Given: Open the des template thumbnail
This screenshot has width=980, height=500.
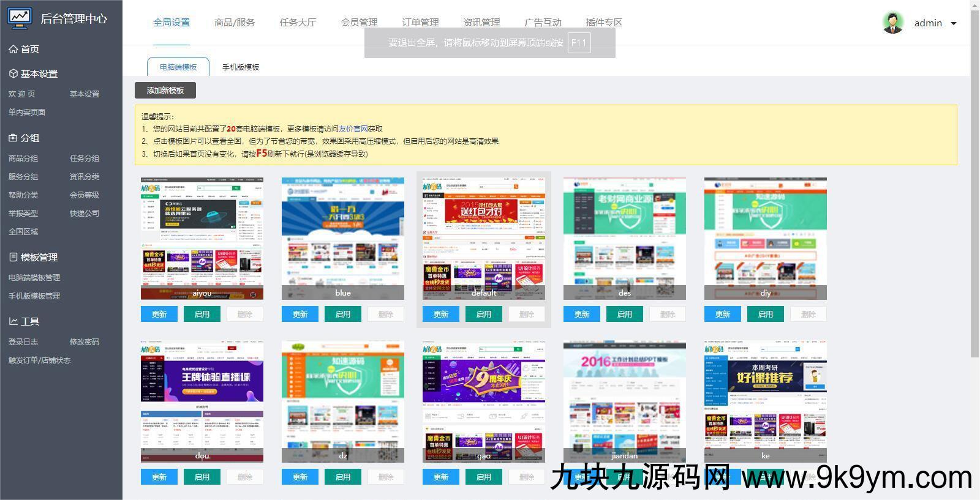Looking at the screenshot, I should 625,239.
